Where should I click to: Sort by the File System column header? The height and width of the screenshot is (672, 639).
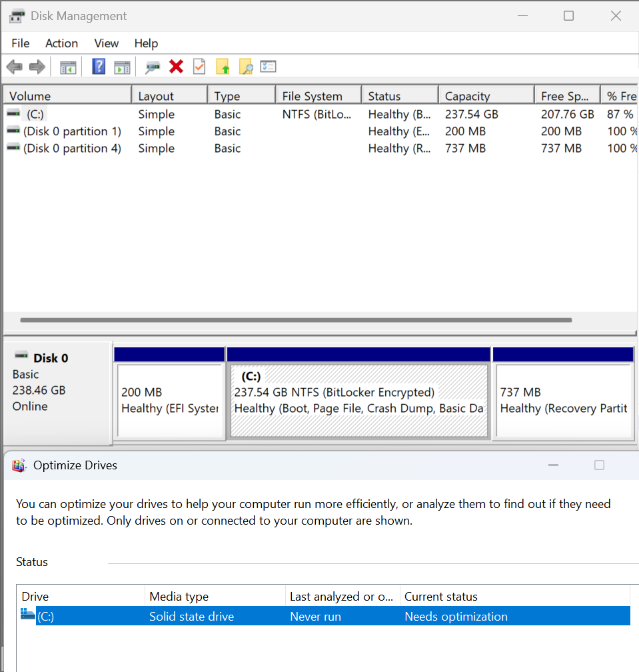pyautogui.click(x=319, y=95)
